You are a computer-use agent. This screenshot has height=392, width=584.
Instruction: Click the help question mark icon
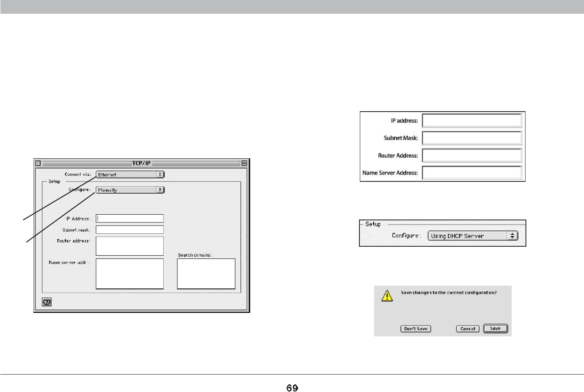tap(47, 302)
